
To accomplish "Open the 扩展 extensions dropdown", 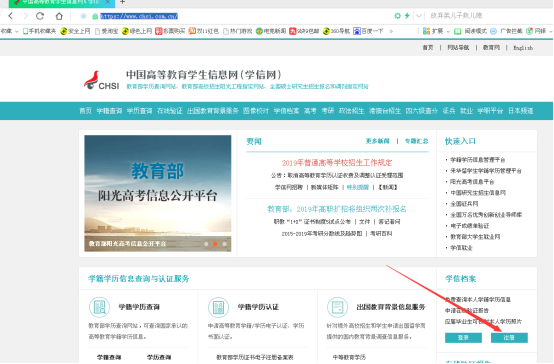I will click(436, 31).
